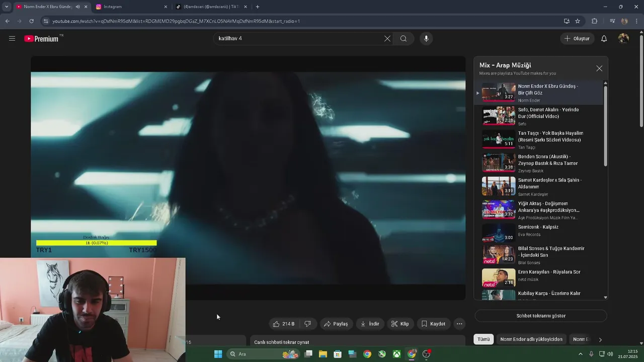Create a clip with Klip
The height and width of the screenshot is (362, 644).
[x=400, y=324]
